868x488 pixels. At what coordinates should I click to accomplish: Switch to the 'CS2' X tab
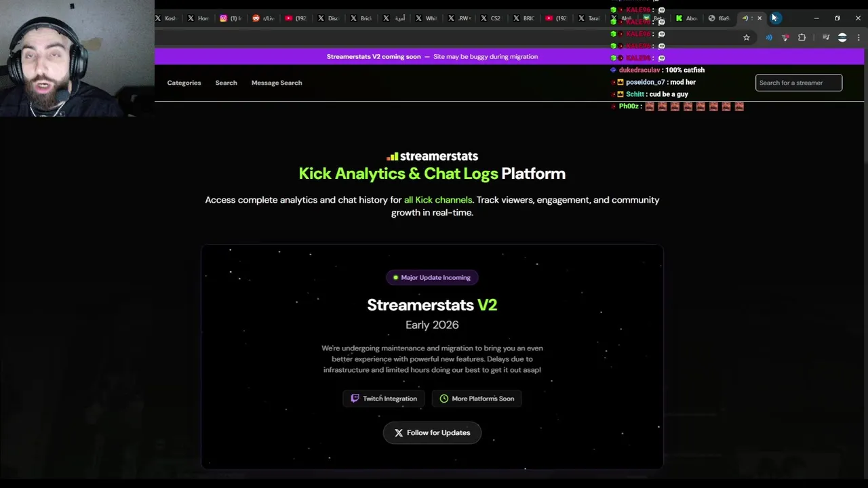[492, 18]
